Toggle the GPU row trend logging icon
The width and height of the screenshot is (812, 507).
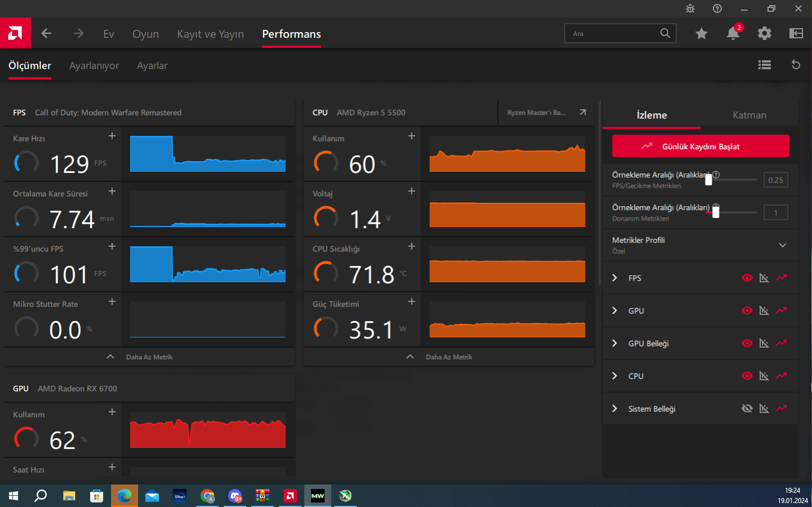pyautogui.click(x=781, y=310)
